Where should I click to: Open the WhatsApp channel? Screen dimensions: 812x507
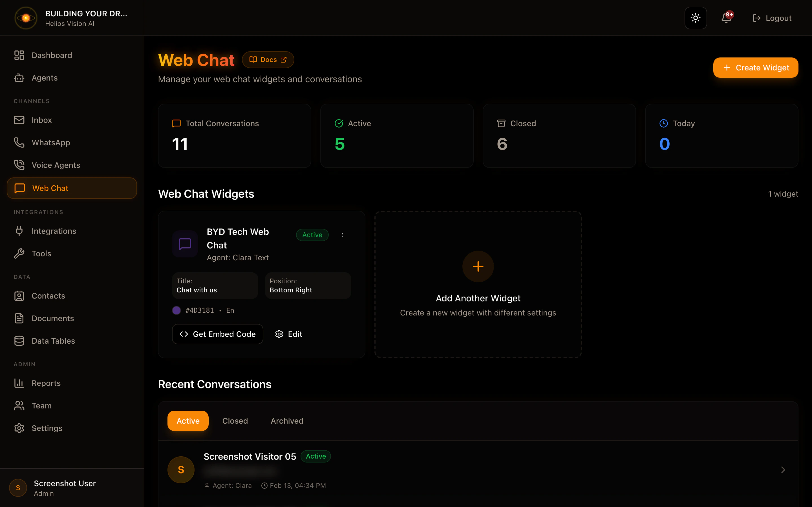51,143
